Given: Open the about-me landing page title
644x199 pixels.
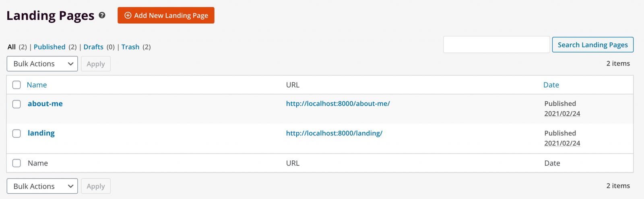Looking at the screenshot, I should [x=45, y=104].
